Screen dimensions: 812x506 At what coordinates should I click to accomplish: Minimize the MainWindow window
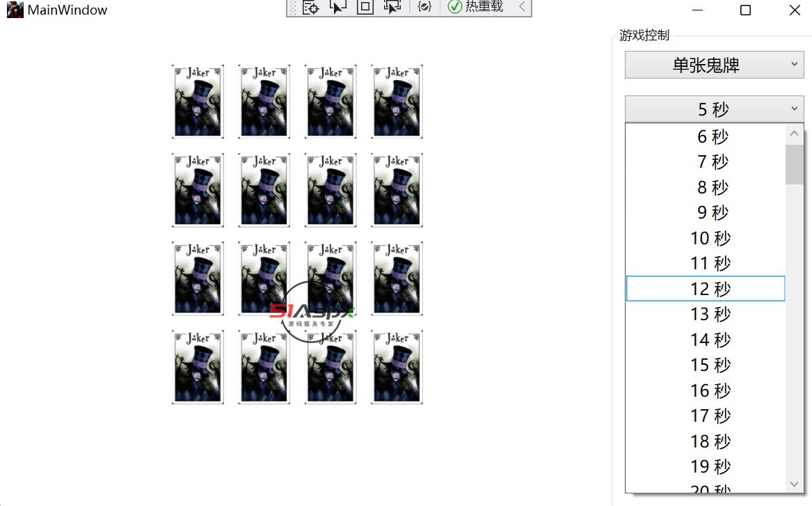coord(698,10)
